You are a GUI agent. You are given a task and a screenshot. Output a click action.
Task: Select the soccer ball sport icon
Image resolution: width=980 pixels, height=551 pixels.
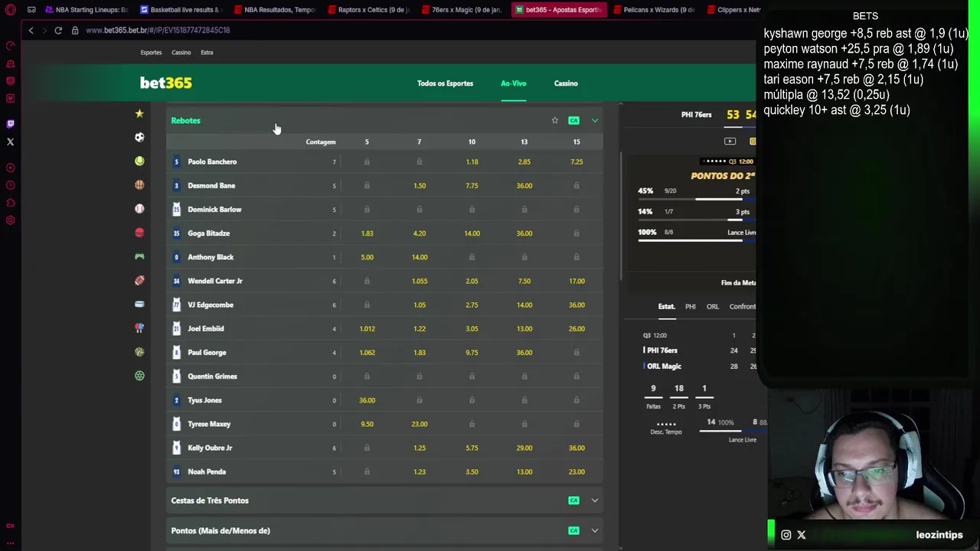(139, 138)
